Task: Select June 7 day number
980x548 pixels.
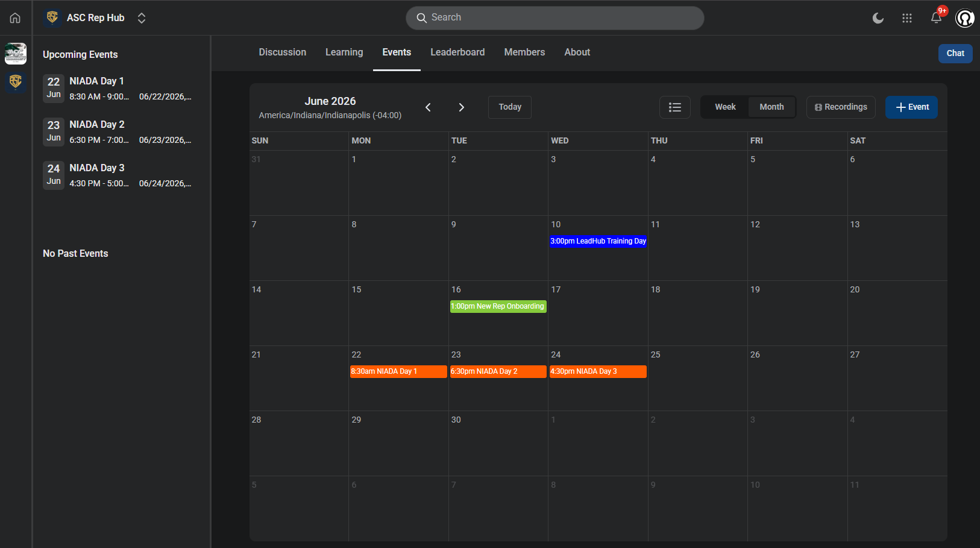Action: (254, 224)
